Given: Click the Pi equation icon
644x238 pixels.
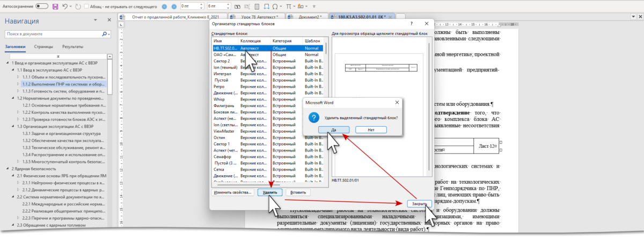Looking at the screenshot, I should point(289,6).
